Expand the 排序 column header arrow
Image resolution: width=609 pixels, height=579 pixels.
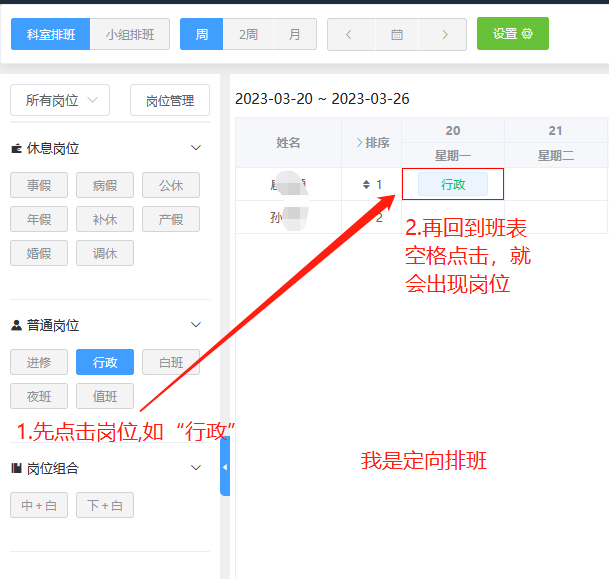coord(360,143)
